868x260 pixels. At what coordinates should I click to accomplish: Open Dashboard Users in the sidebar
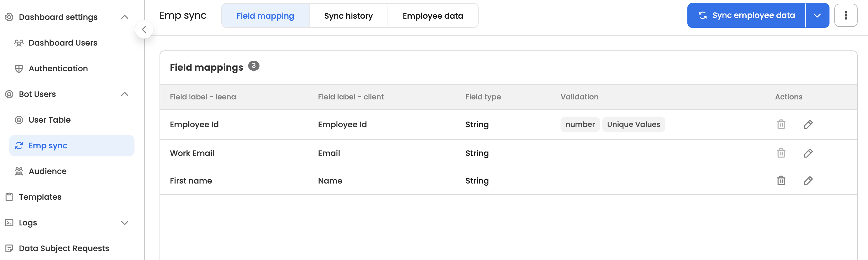63,43
